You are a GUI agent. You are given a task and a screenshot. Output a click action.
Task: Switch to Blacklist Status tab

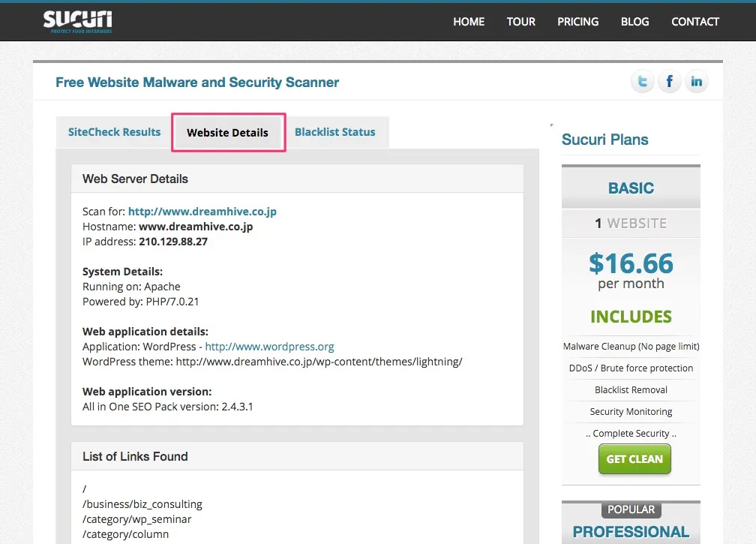[x=334, y=132]
